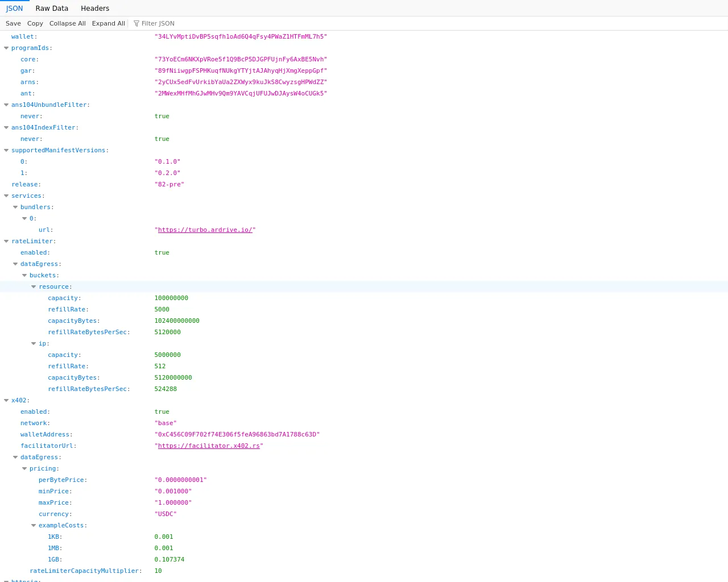Select the facilitatorUrl key label

(48, 446)
